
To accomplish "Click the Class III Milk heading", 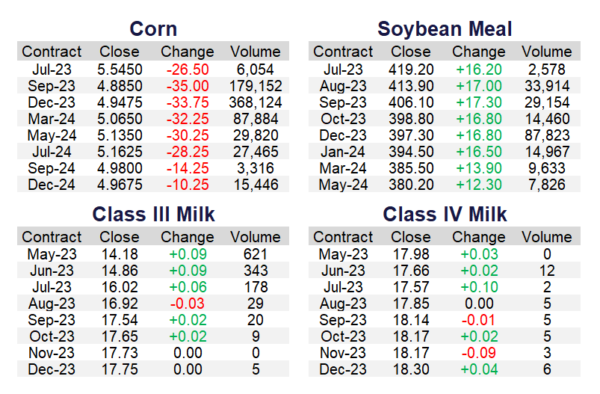I will (153, 214).
